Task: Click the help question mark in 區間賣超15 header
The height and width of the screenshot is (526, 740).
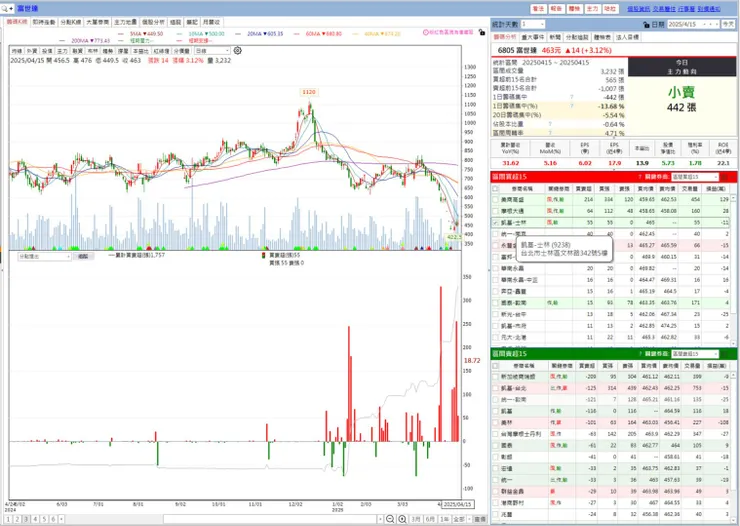Action: 639,354
